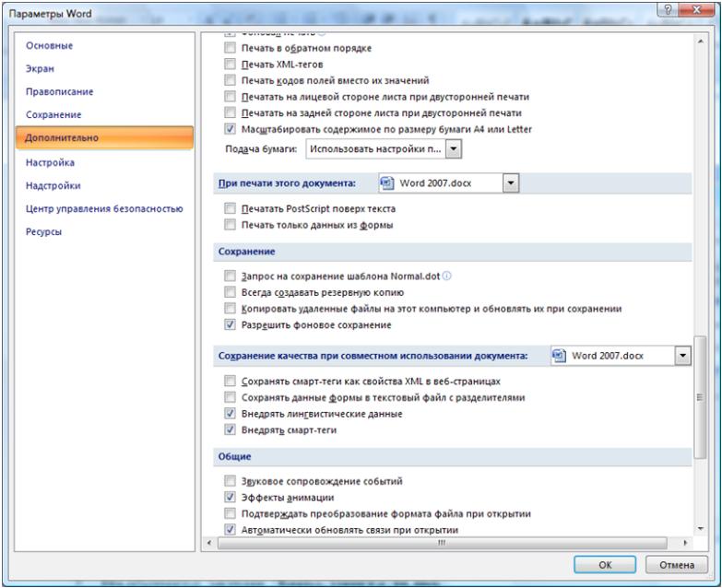
Task: Close the Параметры Word dialog
Action: (697, 10)
